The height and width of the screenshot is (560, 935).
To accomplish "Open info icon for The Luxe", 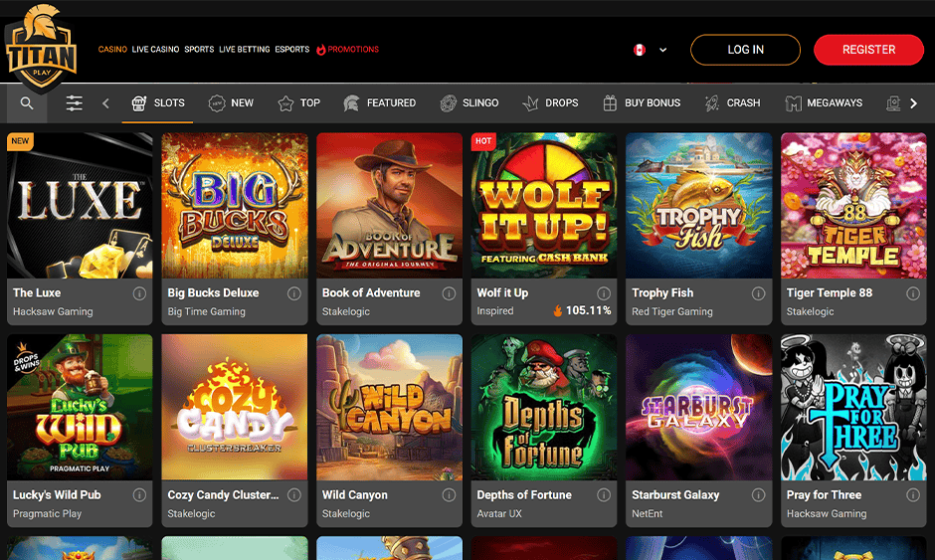I will point(139,293).
